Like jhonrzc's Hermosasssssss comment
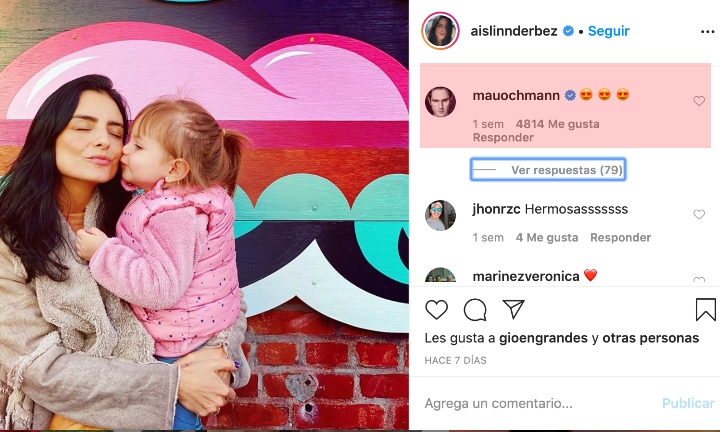This screenshot has width=720, height=432. coord(699,214)
